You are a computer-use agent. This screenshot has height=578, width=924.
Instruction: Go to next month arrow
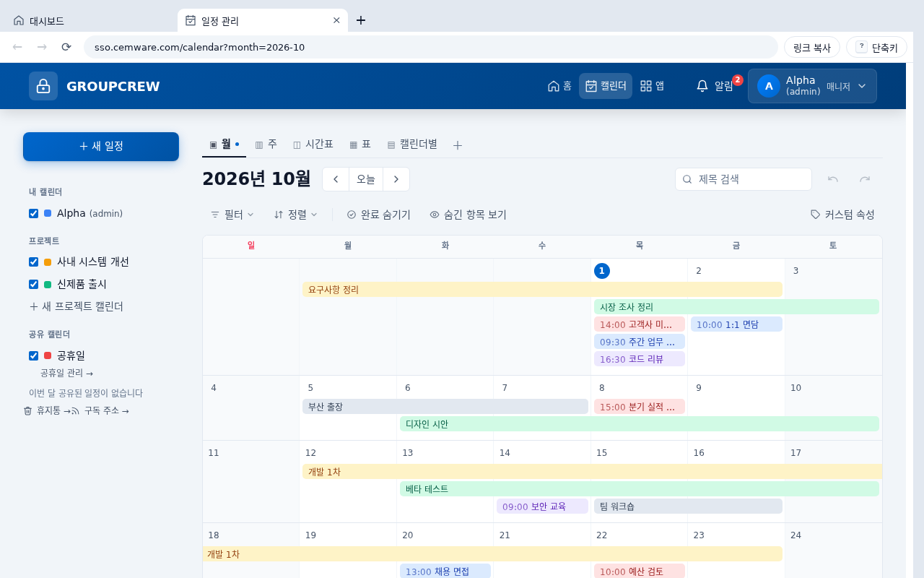point(396,179)
